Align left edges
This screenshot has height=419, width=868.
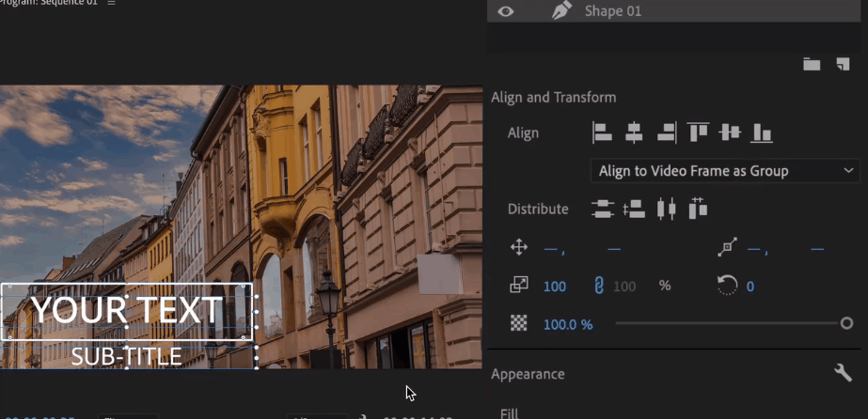(x=602, y=132)
